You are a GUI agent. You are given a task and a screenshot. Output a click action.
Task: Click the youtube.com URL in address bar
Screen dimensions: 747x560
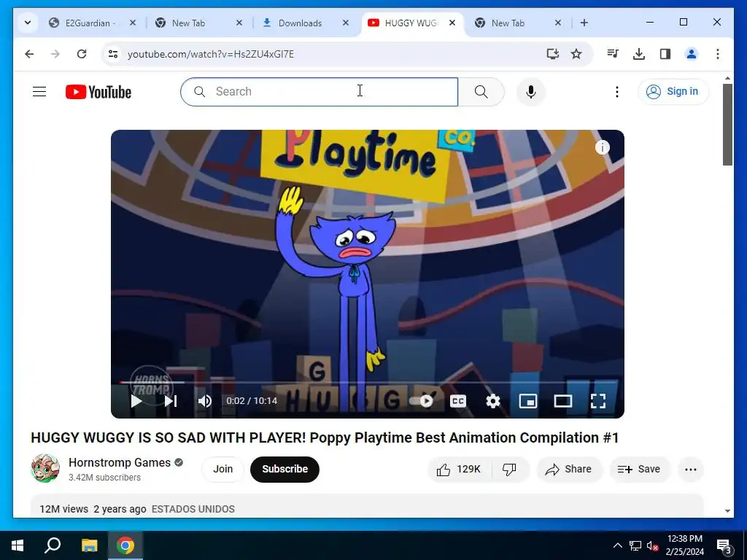coord(211,54)
